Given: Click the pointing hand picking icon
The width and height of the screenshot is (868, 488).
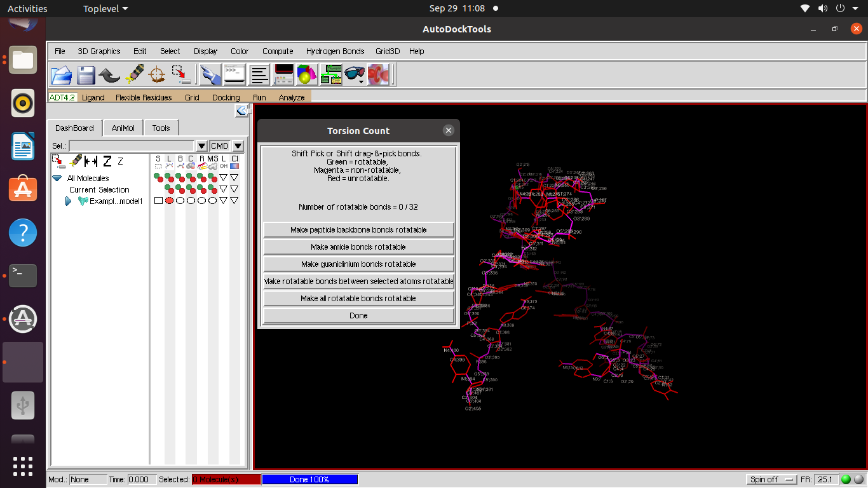Looking at the screenshot, I should [x=210, y=75].
